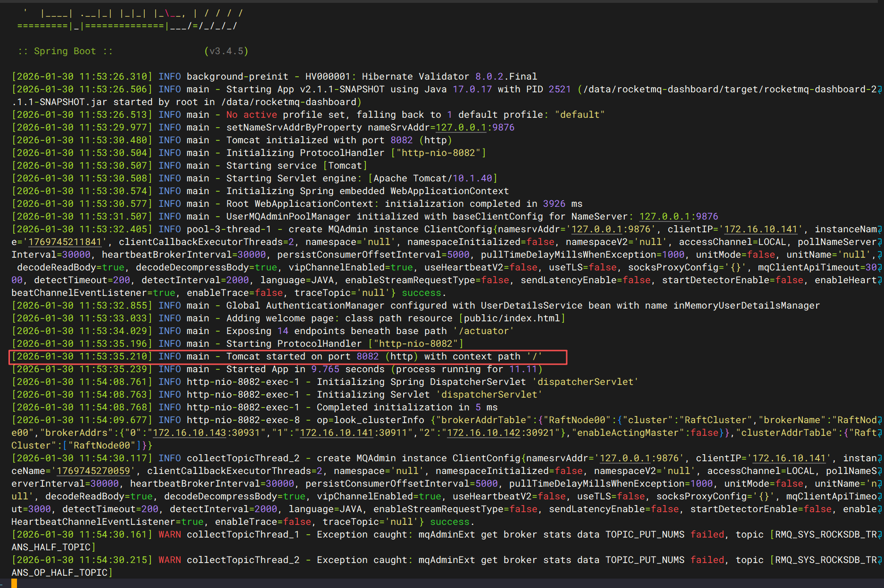Open the 172.16.10.142 broker address link
Viewport: 884px width, 588px height.
(483, 433)
